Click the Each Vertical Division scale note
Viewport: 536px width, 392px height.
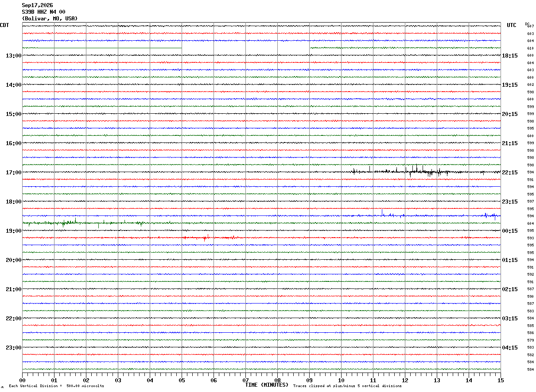[x=56, y=386]
